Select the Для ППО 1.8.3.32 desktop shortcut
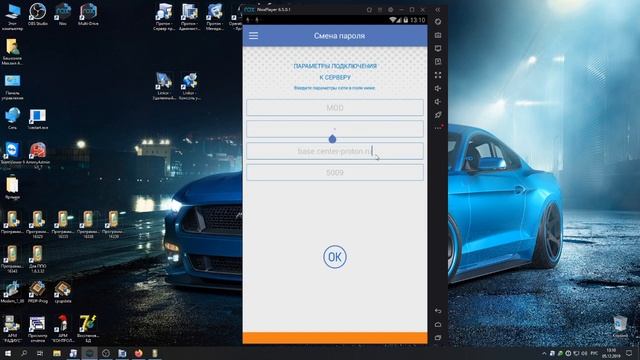Image resolution: width=640 pixels, height=360 pixels. (x=38, y=260)
